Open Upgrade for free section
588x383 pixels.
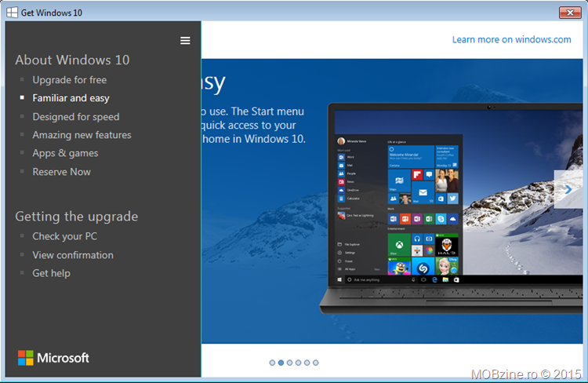(69, 80)
